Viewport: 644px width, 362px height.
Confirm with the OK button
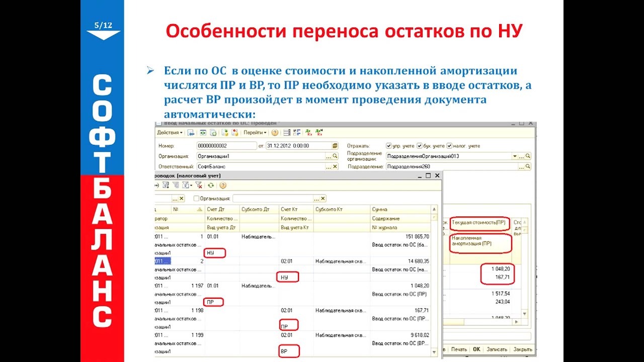[x=476, y=349]
